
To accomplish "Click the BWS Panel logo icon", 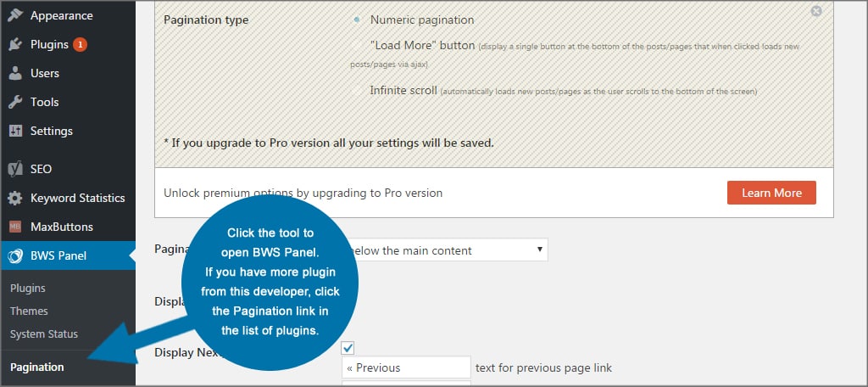I will [x=15, y=255].
